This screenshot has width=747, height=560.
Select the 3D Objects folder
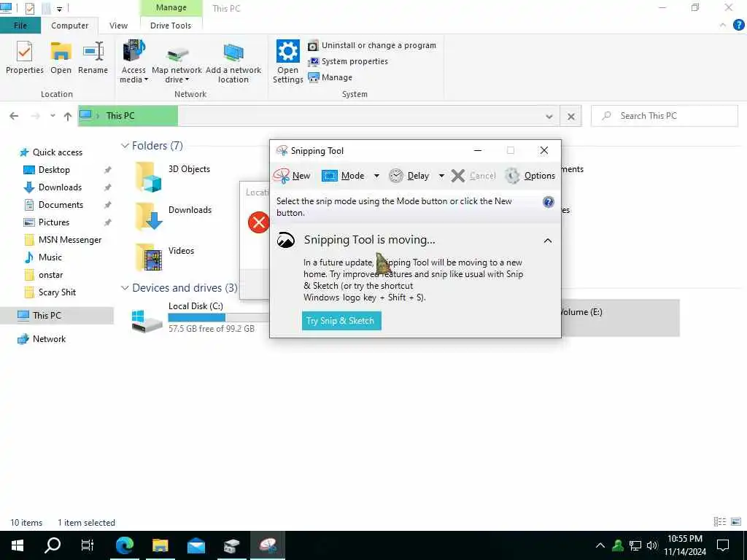174,176
